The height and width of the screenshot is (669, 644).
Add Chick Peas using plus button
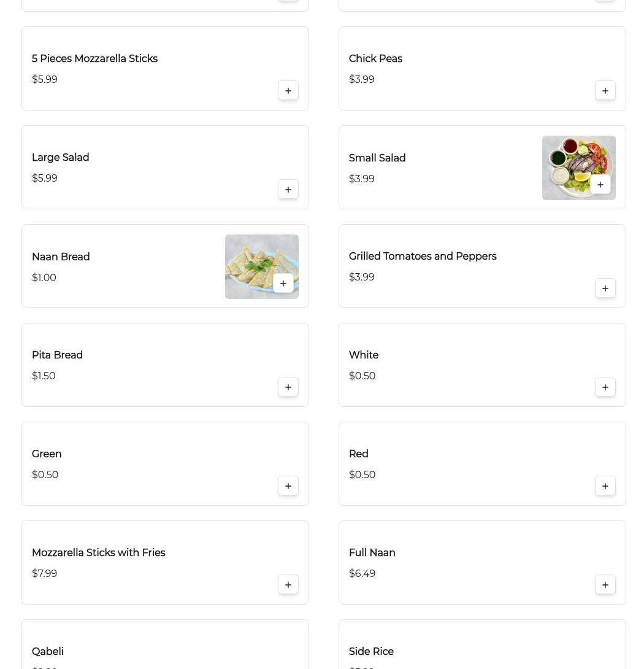(x=605, y=91)
